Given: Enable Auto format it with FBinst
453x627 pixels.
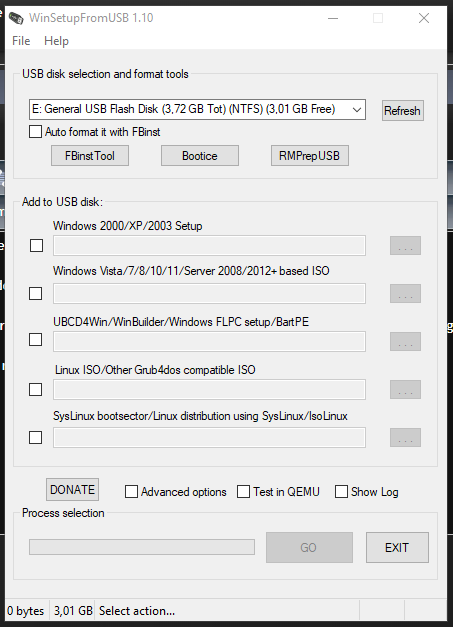Looking at the screenshot, I should coord(35,132).
